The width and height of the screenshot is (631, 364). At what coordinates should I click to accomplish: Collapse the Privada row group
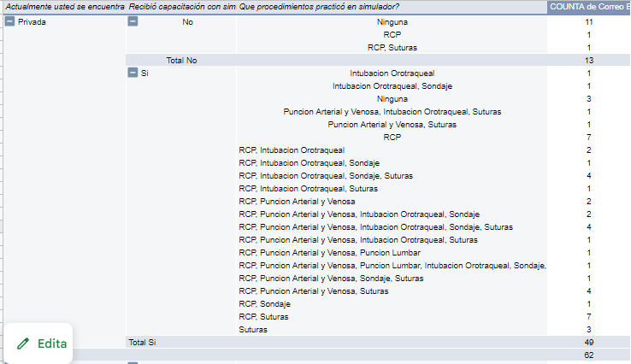coord(9,21)
